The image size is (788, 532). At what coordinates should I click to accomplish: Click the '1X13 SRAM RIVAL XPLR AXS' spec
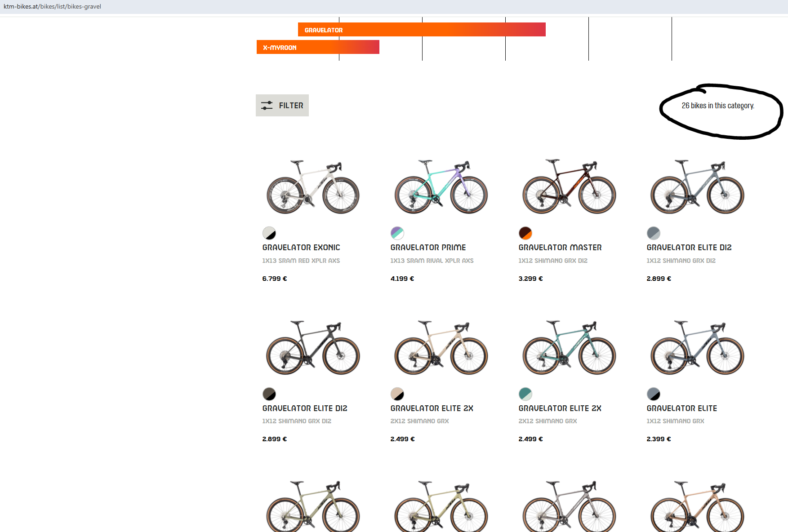(x=432, y=261)
